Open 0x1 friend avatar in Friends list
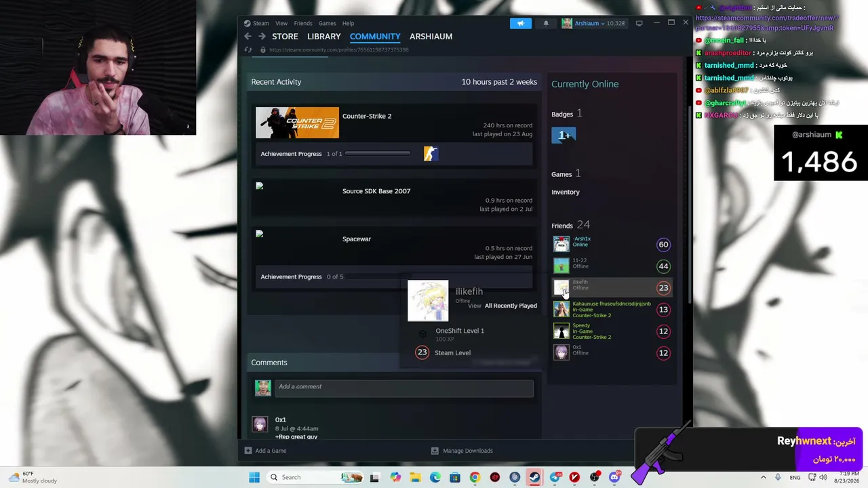Screen dimensions: 868x488 561,352
